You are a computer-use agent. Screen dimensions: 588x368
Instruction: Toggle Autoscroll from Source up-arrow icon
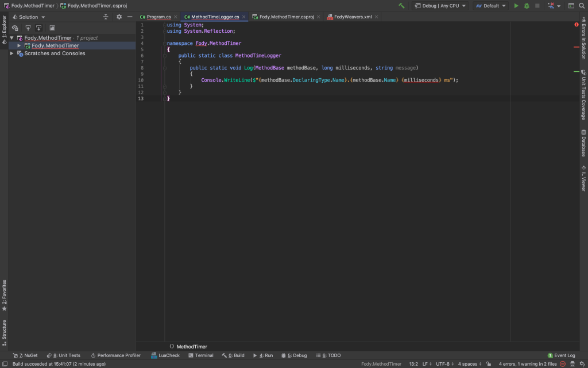pyautogui.click(x=28, y=28)
